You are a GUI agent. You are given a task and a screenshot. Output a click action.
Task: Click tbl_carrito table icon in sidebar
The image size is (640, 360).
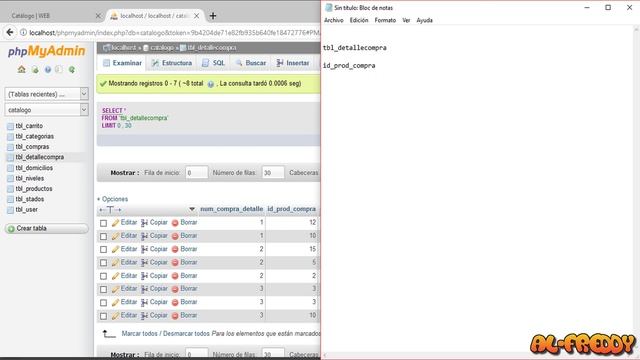click(x=10, y=126)
